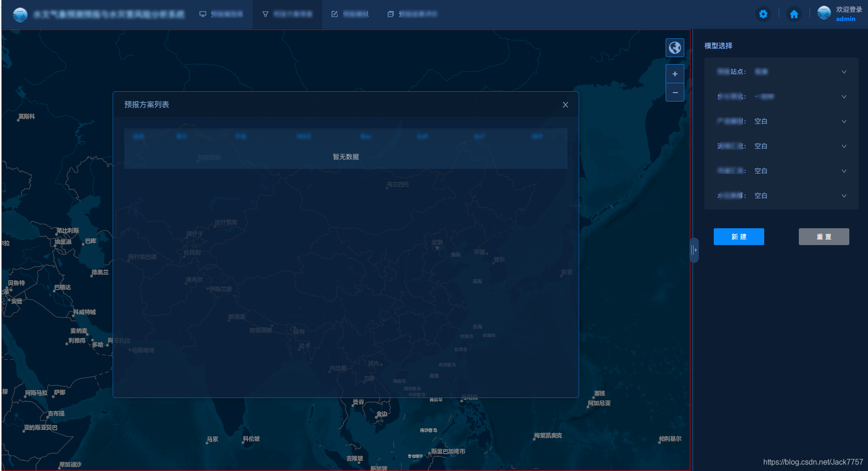Image resolution: width=868 pixels, height=471 pixels.
Task: Click the 亚的斯亚贝巴 label on the map
Action: [41, 428]
